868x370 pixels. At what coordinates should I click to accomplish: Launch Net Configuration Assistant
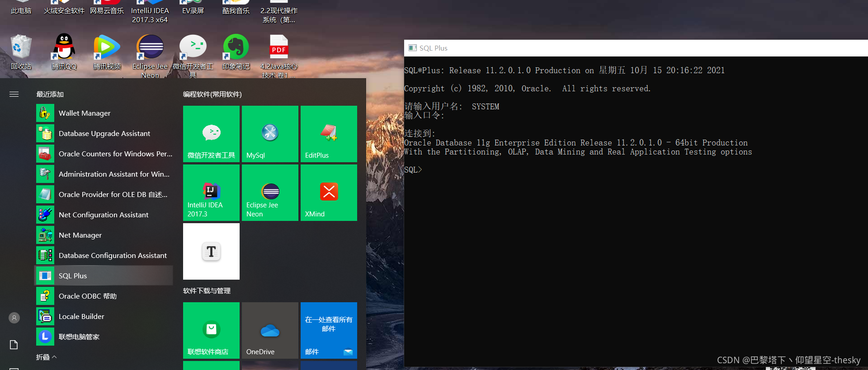(104, 215)
